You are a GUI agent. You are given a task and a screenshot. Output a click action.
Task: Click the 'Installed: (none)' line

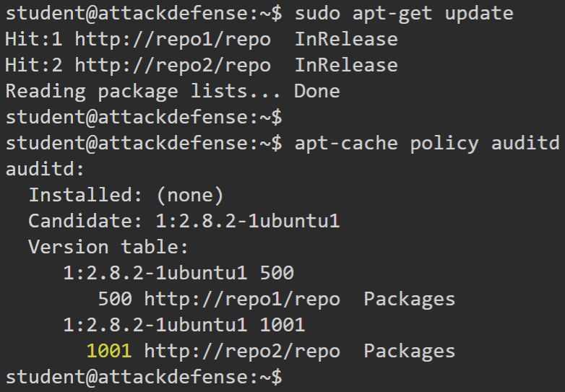(126, 196)
